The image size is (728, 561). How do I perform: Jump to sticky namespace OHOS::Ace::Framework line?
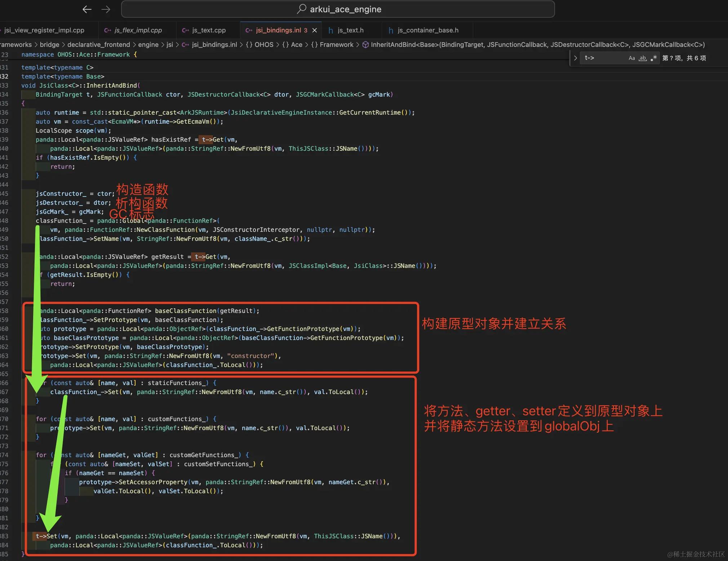79,54
